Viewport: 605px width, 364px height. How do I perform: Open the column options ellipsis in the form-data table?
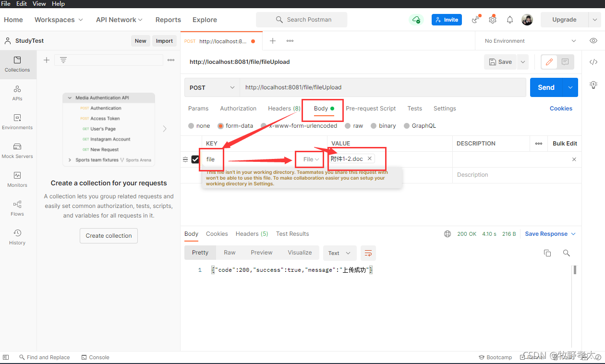pyautogui.click(x=539, y=144)
